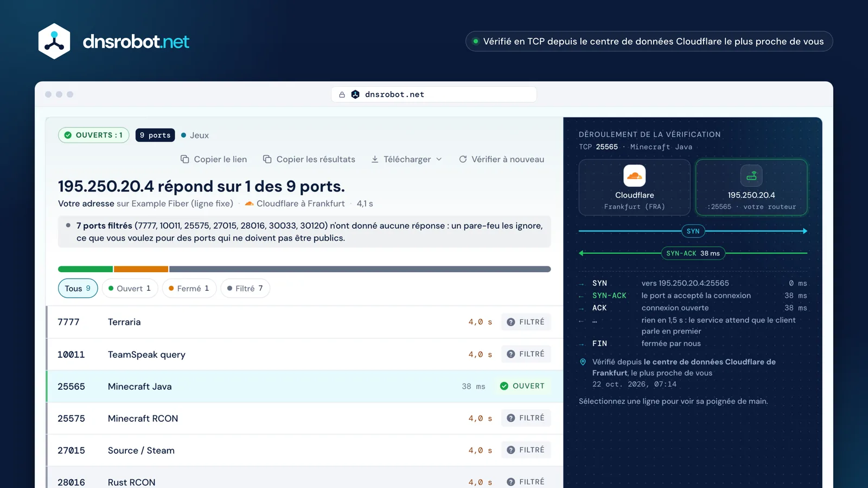Click the SYN pill on the blue arrow

point(693,231)
